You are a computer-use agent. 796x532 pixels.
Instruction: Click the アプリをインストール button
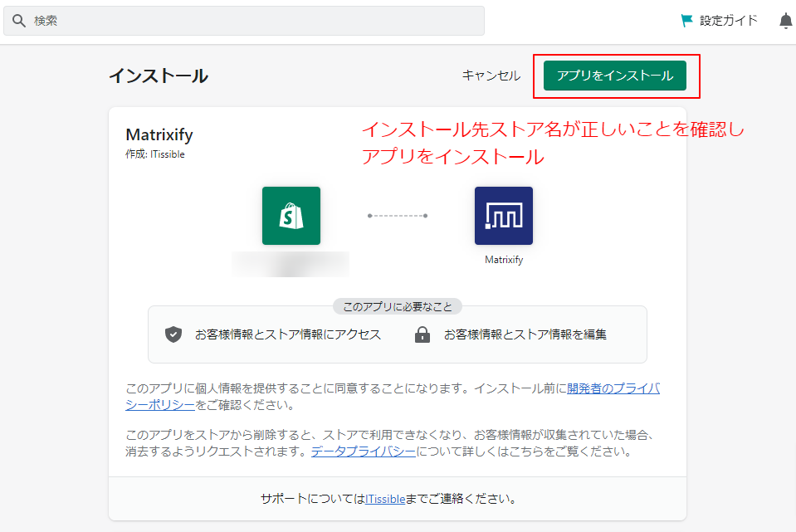tap(615, 76)
